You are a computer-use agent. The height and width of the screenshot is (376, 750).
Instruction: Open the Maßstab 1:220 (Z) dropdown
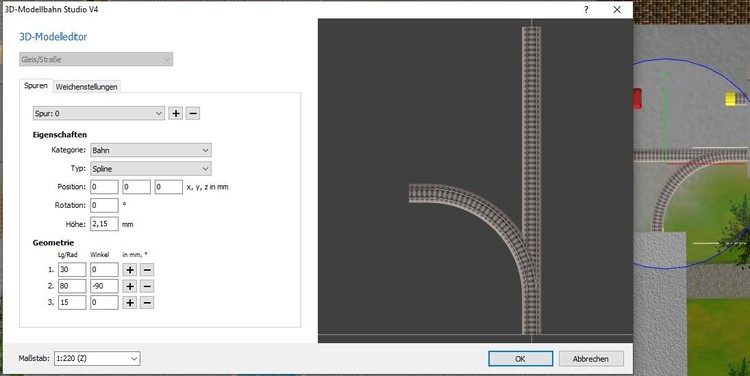pos(97,358)
